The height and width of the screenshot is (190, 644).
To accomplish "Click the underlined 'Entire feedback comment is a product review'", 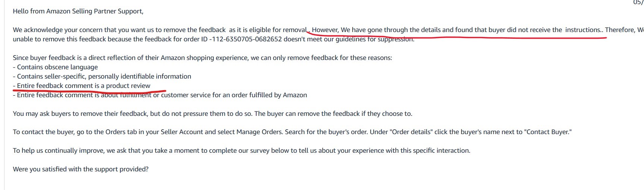I will (82, 86).
